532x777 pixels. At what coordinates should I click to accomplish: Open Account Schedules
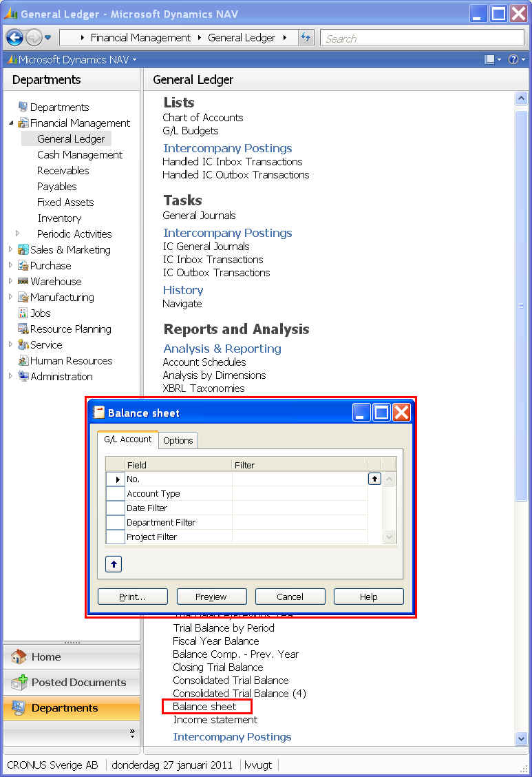(204, 362)
